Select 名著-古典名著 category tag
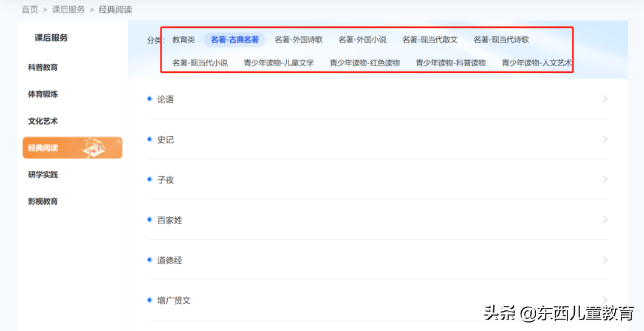Viewport: 644px width, 331px height. pos(235,40)
